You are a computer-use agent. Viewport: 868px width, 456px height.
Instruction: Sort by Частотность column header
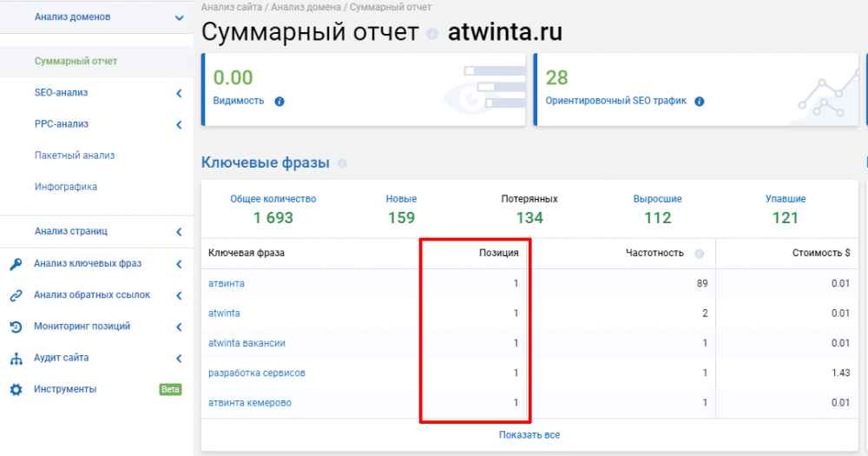point(654,253)
